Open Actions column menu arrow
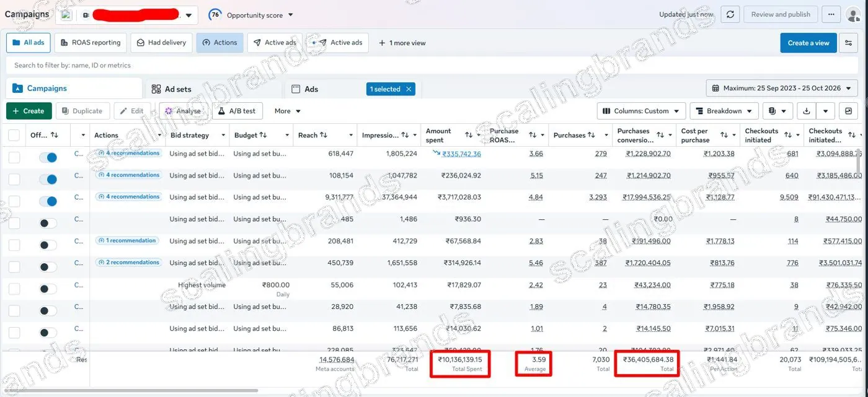 (159, 135)
